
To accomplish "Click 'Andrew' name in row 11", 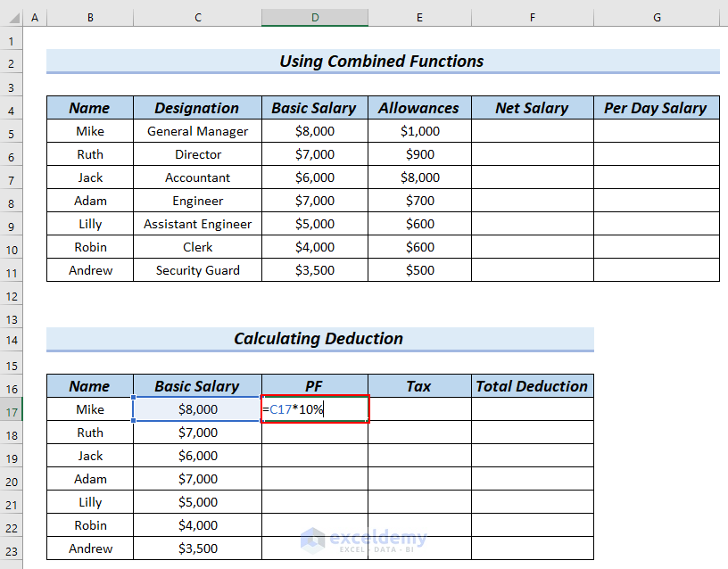I will (x=90, y=270).
